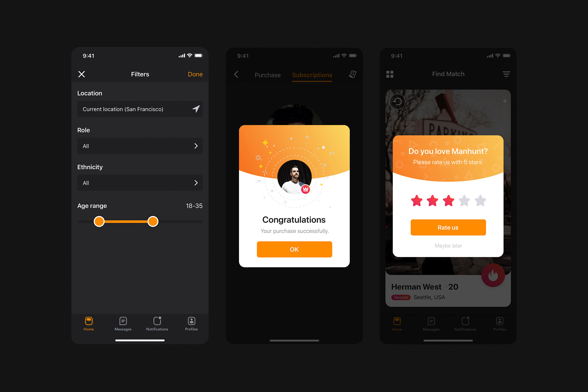Tap the back arrow on Subscriptions screen
588x392 pixels.
236,74
